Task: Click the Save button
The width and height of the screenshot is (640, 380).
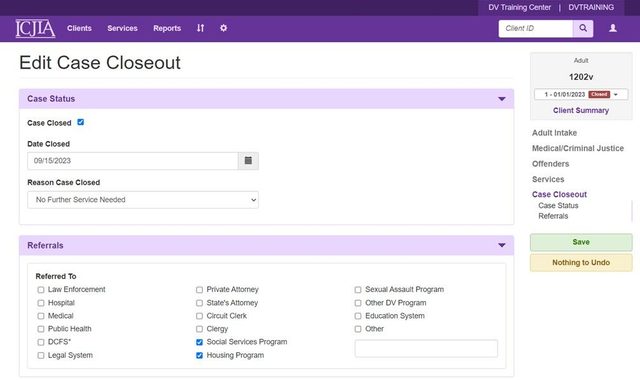Action: click(581, 242)
